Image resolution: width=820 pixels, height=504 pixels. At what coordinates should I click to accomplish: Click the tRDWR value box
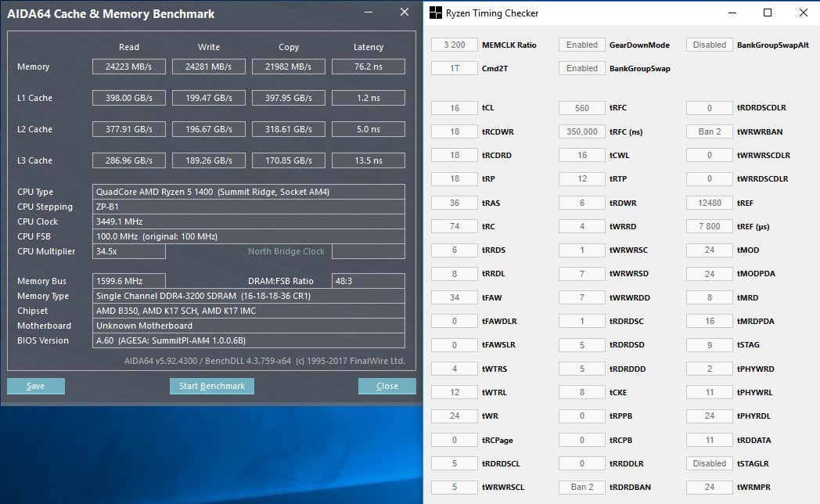582,203
